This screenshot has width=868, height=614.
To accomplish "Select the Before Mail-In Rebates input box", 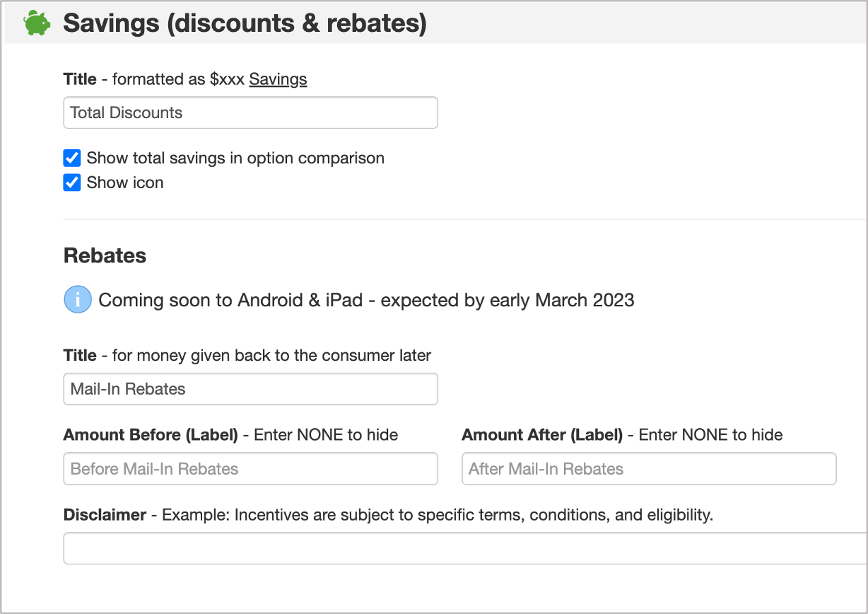I will pos(251,469).
